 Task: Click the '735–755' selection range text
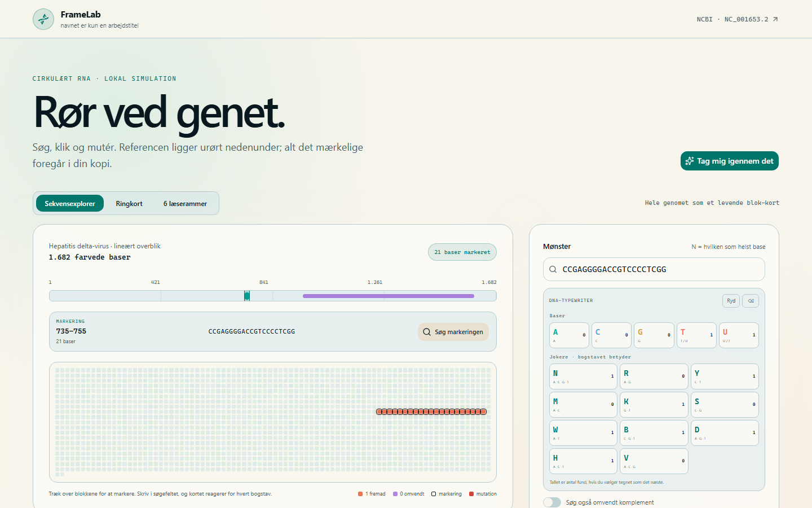pyautogui.click(x=71, y=331)
